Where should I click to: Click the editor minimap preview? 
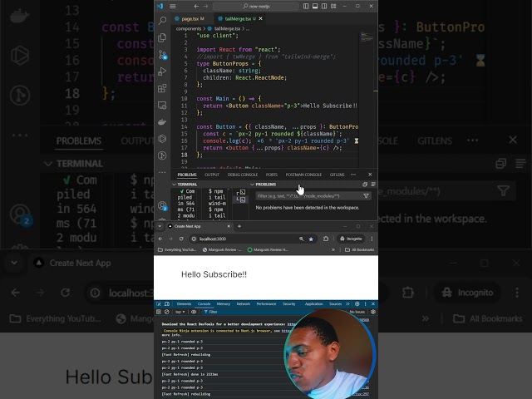[367, 37]
